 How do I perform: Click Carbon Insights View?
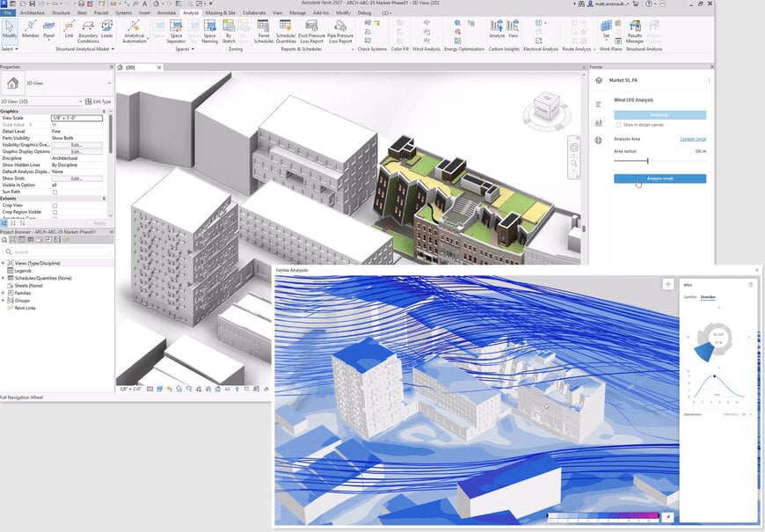coord(513,29)
